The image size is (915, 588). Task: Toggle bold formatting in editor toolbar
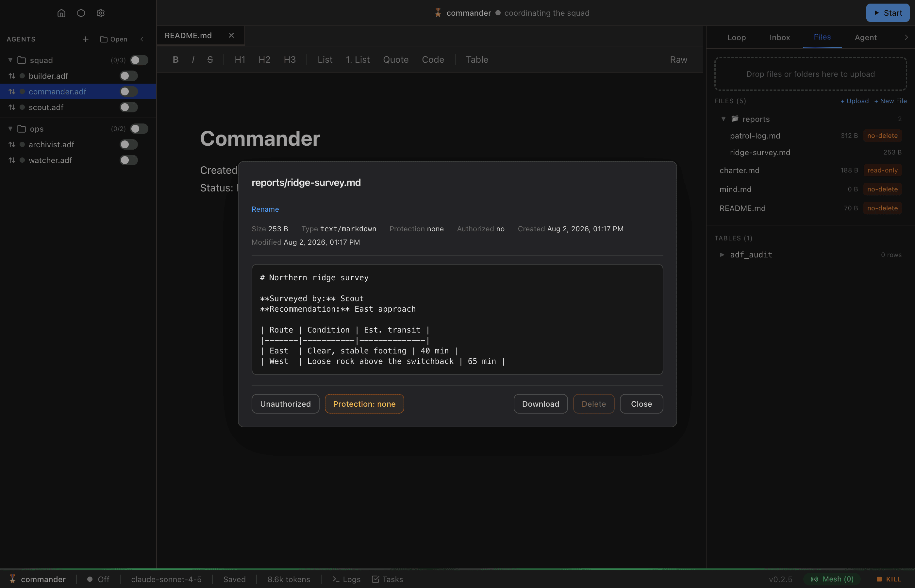(x=176, y=59)
